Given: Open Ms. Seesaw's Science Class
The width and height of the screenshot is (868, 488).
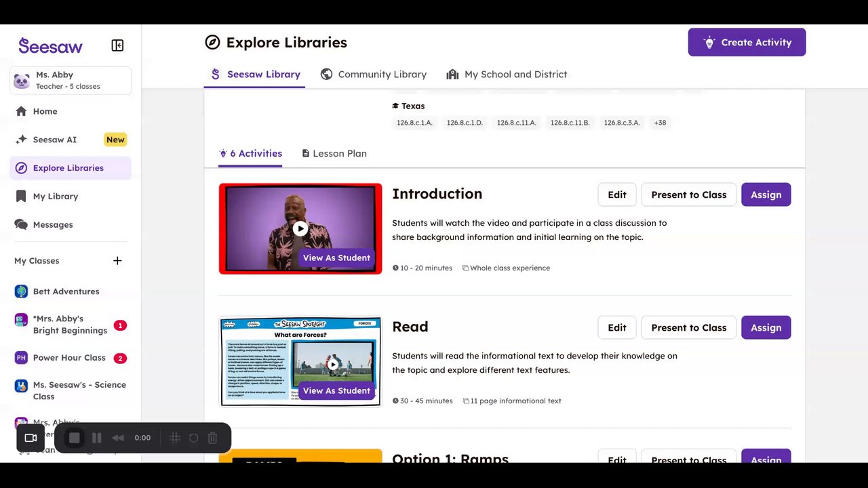Looking at the screenshot, I should pos(71,390).
